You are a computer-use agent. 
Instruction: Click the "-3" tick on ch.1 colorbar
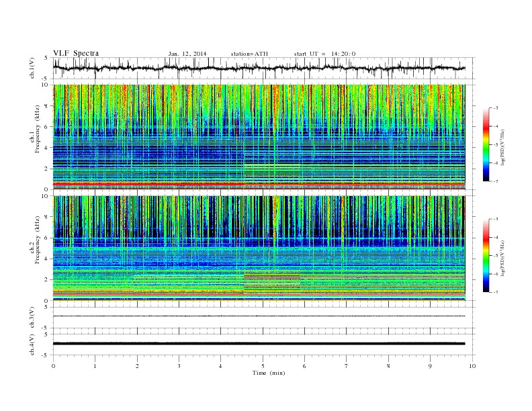(495, 108)
